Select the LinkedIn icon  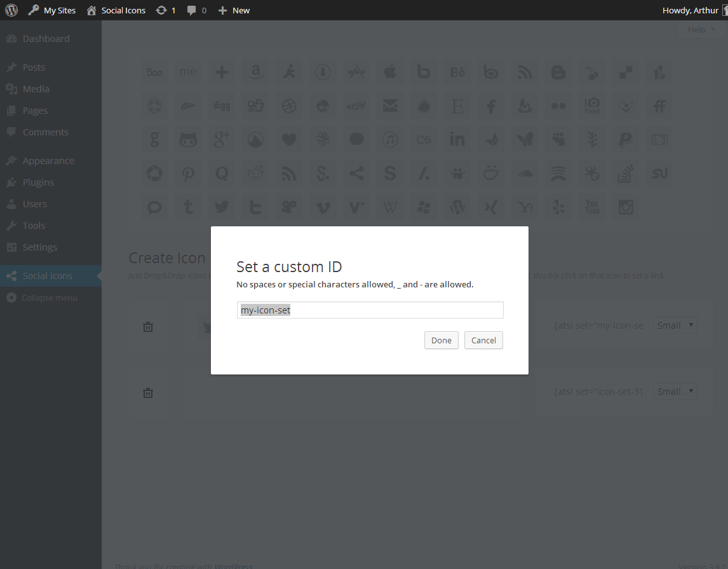(x=457, y=139)
